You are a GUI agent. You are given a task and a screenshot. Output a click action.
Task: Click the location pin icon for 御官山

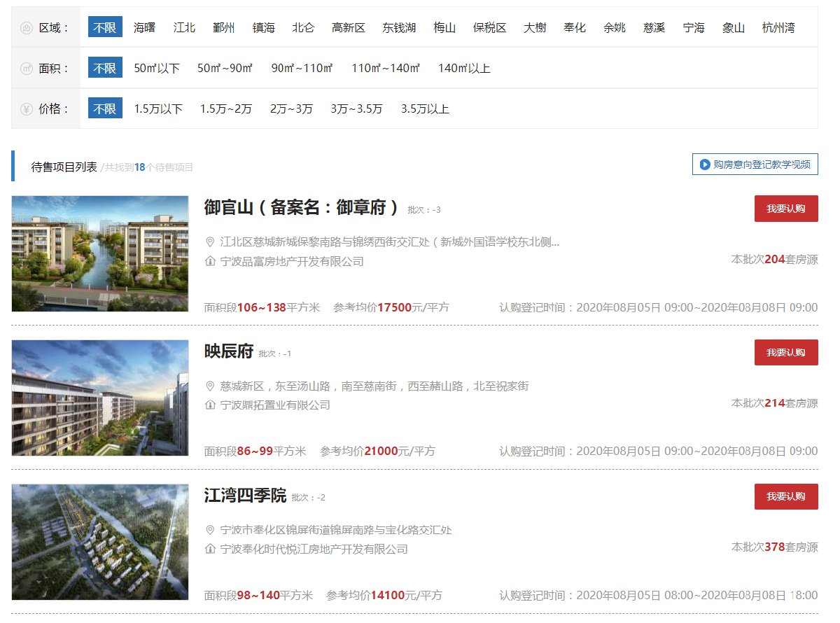(x=209, y=242)
